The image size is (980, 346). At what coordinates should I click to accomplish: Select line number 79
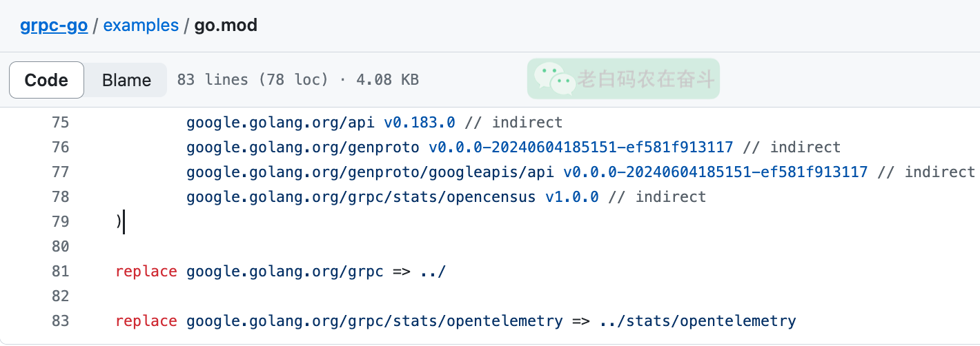coord(61,222)
